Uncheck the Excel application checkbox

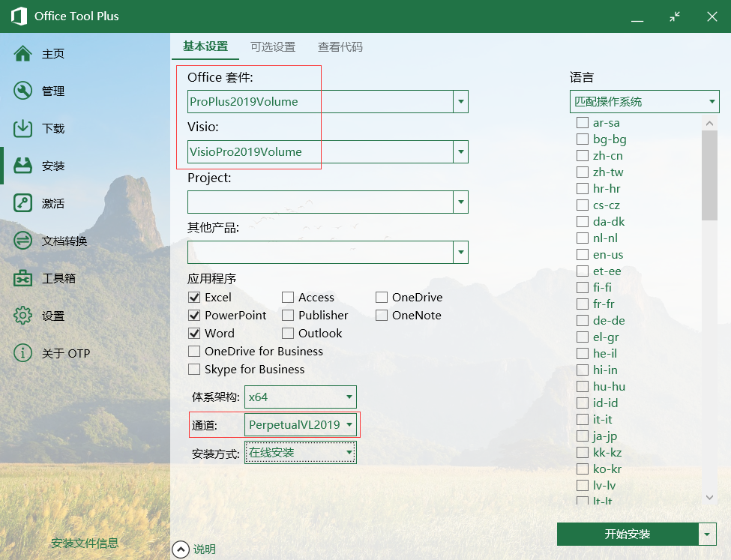[194, 298]
